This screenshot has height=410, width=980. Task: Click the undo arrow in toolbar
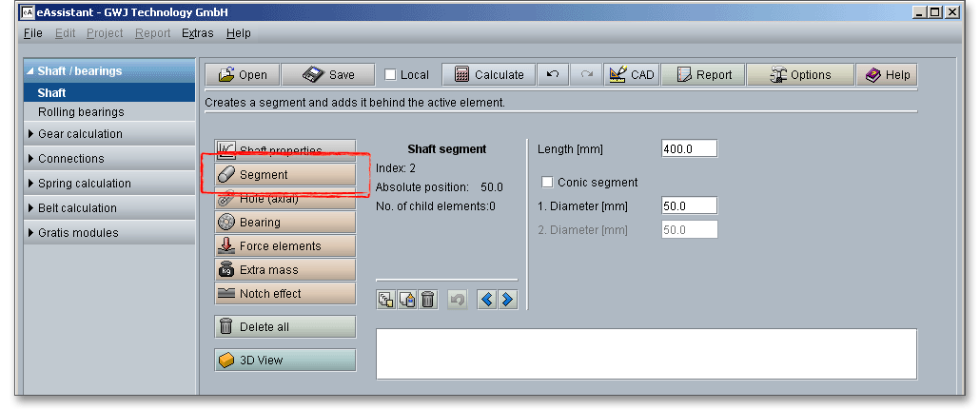(553, 75)
